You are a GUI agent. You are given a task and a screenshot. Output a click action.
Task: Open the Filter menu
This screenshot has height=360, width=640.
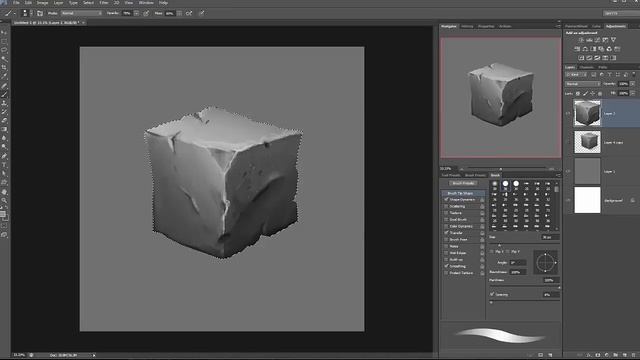click(x=104, y=2)
